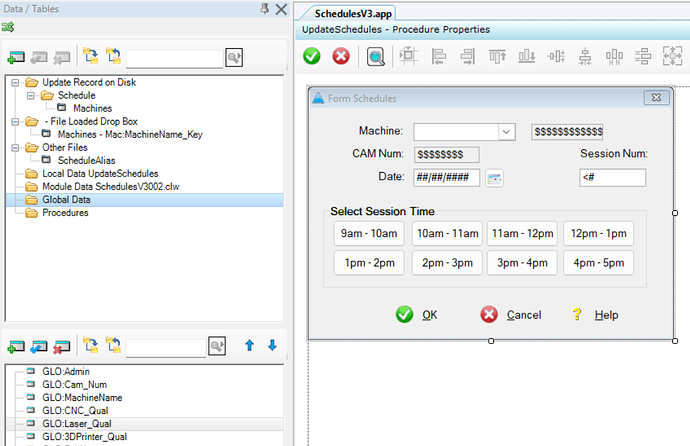Viewport: 690px width, 446px height.
Task: Click the Cancel button in Form Schedules
Action: pyautogui.click(x=510, y=315)
